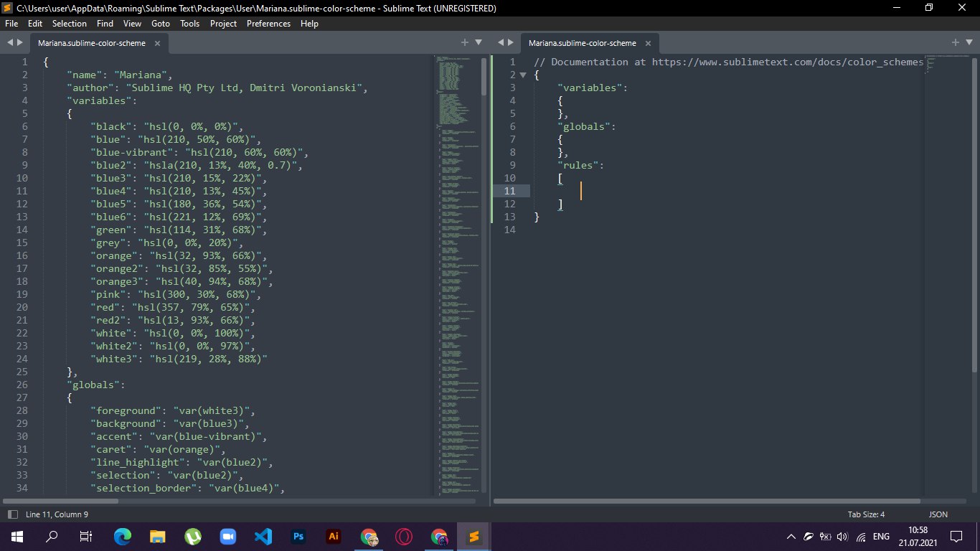Launch Adobe Illustrator from taskbar

334,536
